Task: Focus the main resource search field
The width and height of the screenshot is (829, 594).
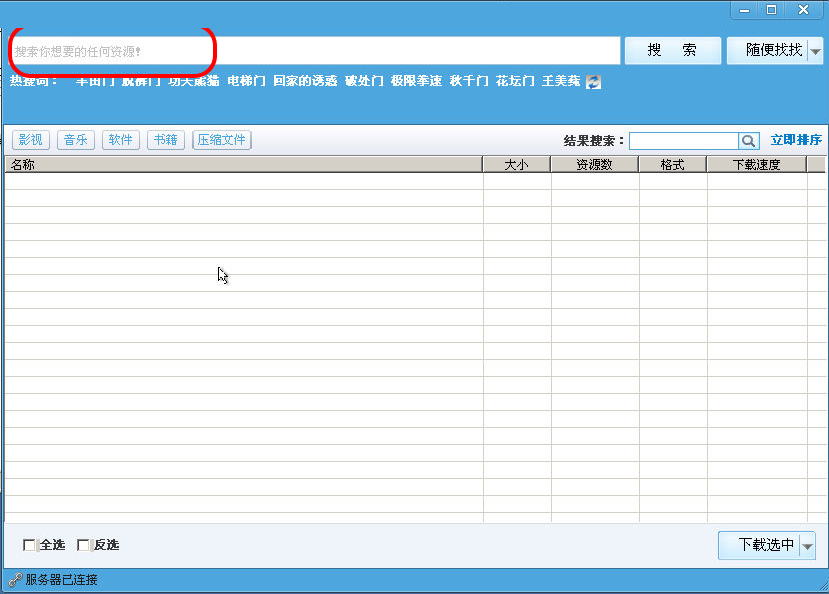Action: point(315,51)
